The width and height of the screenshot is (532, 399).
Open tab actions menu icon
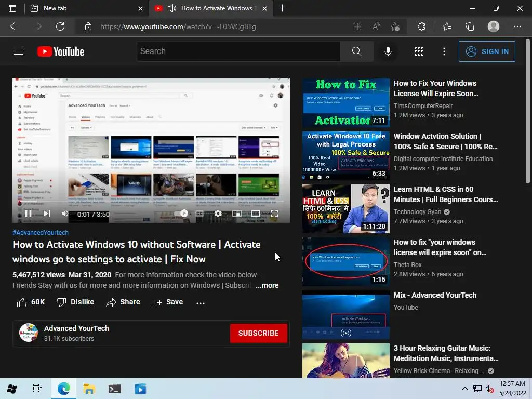click(12, 8)
